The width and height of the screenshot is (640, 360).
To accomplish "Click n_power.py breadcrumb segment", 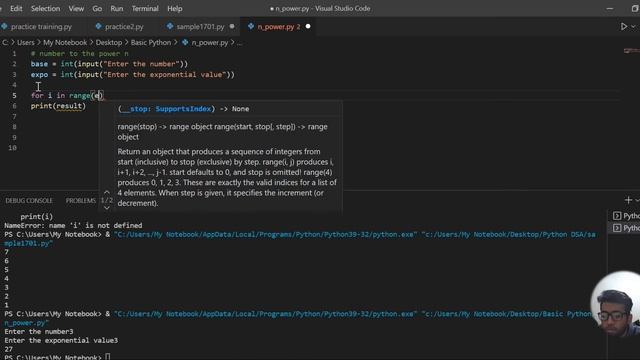I will (x=210, y=42).
